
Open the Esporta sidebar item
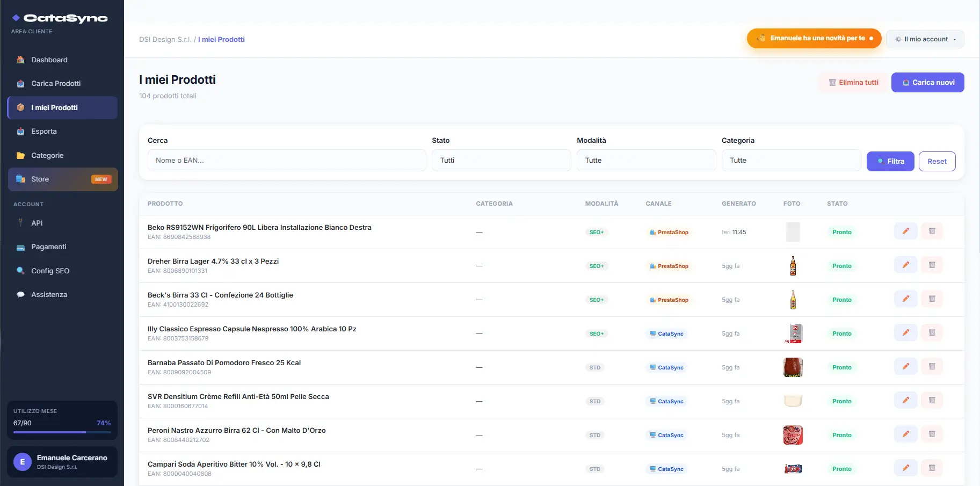point(62,131)
